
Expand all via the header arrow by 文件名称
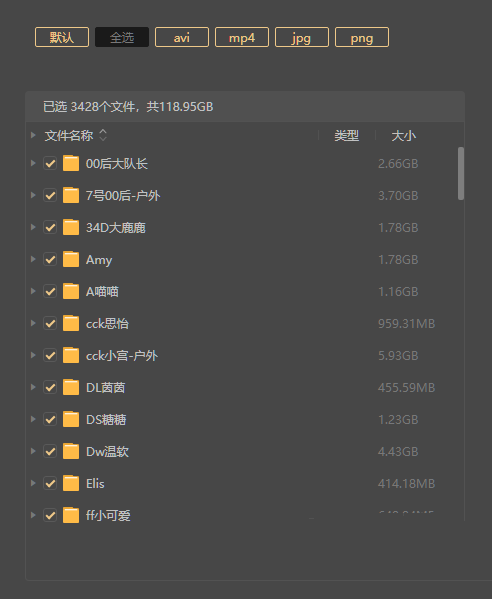pos(33,135)
